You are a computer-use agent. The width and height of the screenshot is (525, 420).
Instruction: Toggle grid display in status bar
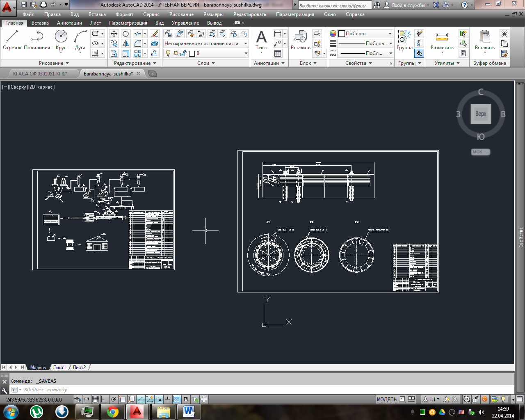click(x=95, y=399)
